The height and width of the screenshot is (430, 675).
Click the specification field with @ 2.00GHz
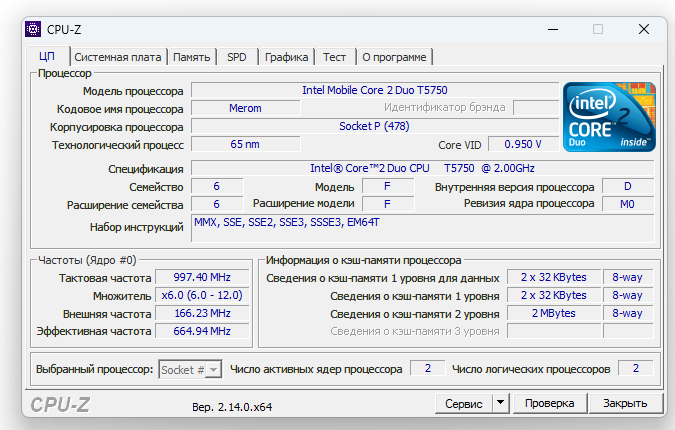tap(423, 168)
